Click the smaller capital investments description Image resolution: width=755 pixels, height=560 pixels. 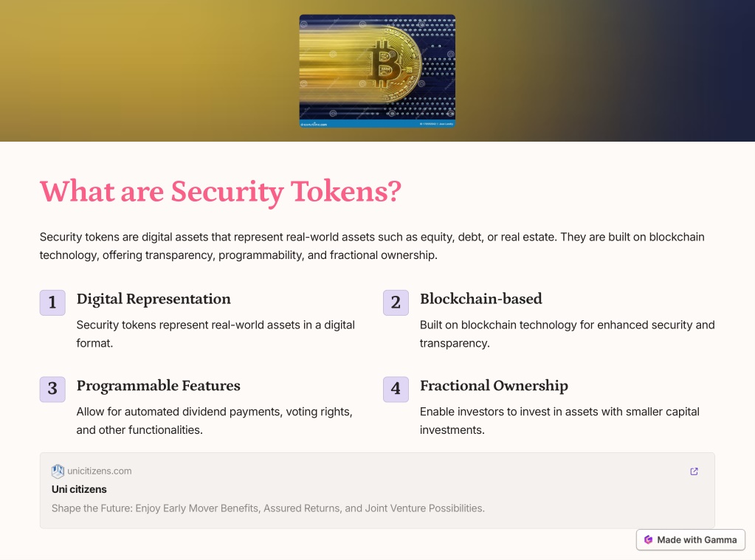559,421
